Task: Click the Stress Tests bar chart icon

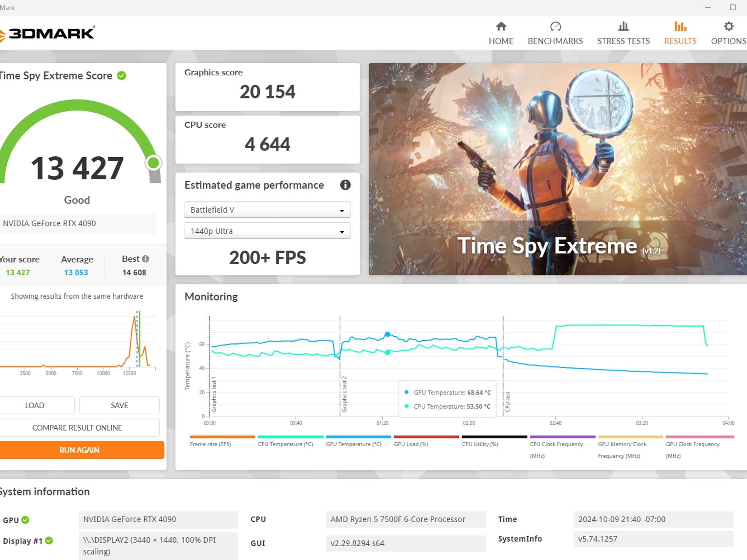Action: 623,26
